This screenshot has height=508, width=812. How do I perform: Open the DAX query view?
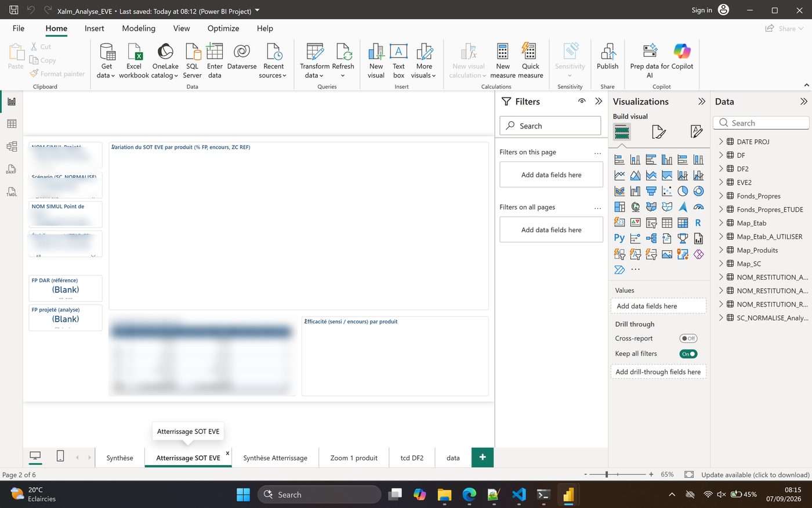(12, 169)
